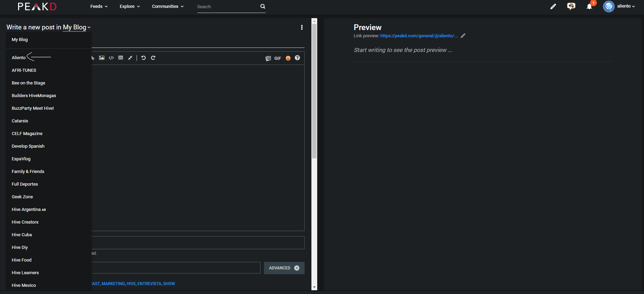Open the editor help question mark
The height and width of the screenshot is (294, 644).
point(297,58)
